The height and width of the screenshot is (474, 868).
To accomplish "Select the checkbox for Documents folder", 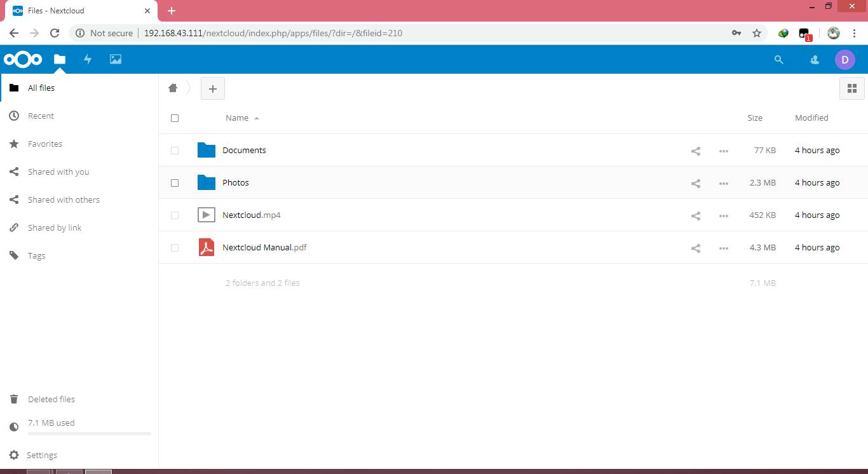I will [175, 151].
